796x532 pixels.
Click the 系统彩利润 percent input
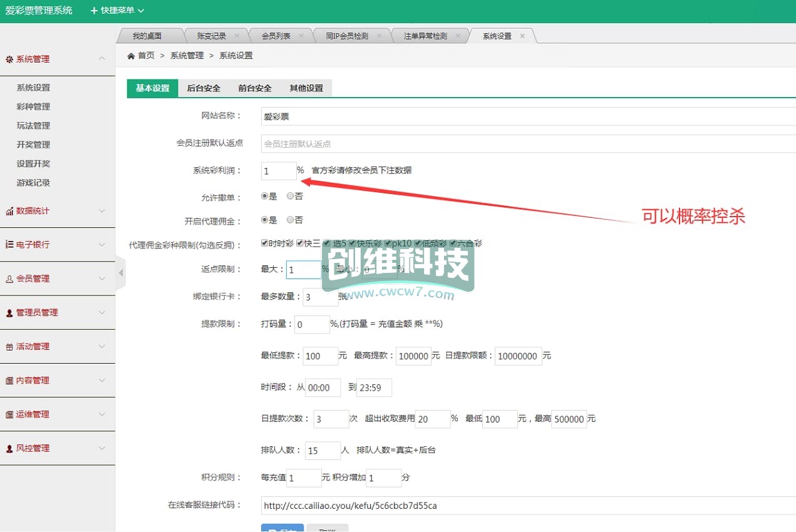279,171
